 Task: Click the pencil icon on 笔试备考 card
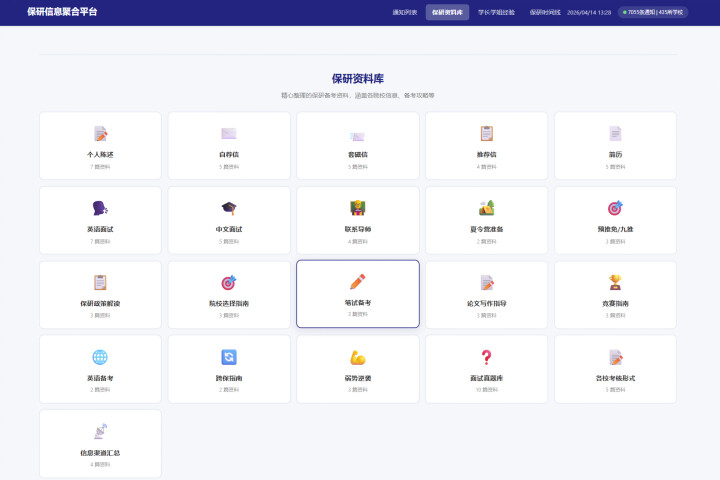(x=357, y=281)
